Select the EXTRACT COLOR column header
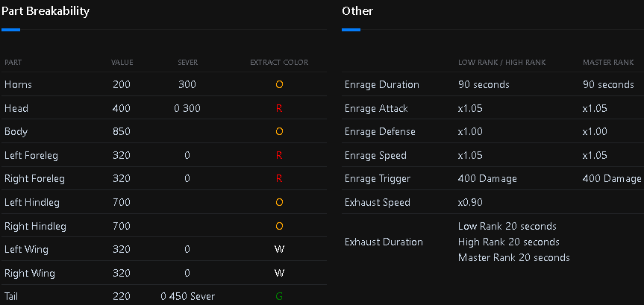The image size is (644, 305). point(279,62)
